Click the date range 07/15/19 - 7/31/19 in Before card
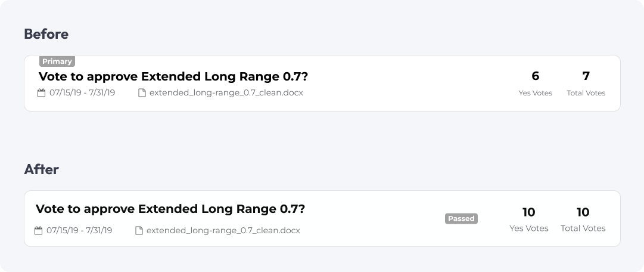The image size is (644, 272). 82,93
